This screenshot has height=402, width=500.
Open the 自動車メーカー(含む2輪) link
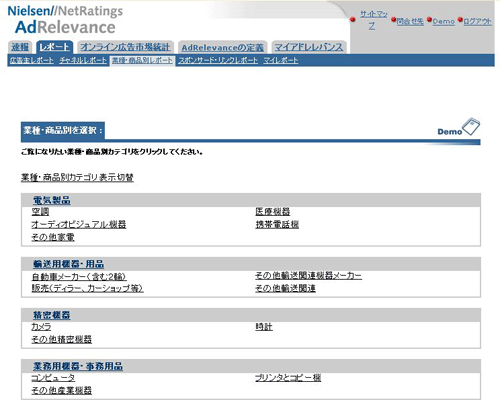79,276
